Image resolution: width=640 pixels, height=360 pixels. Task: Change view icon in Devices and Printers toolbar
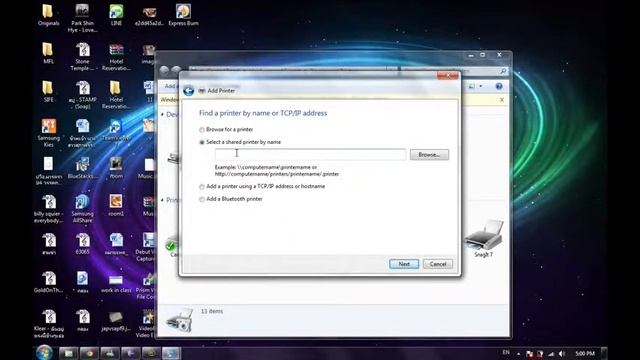pyautogui.click(x=472, y=86)
